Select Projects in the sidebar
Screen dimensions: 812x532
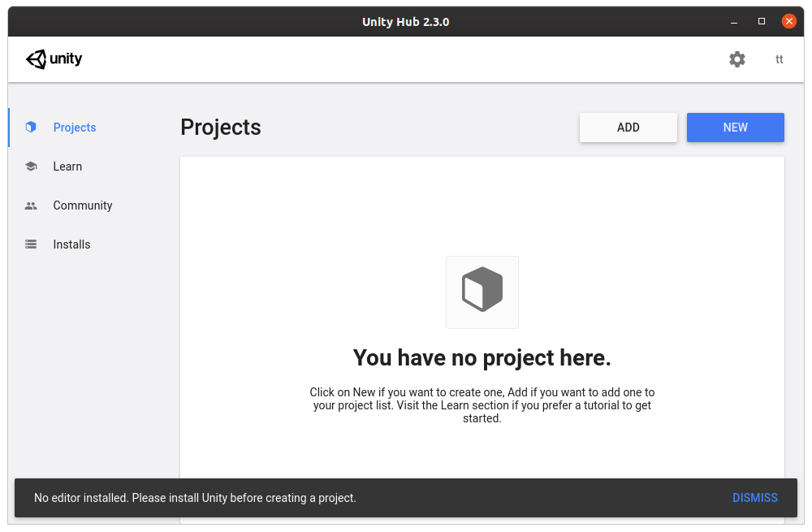tap(75, 127)
